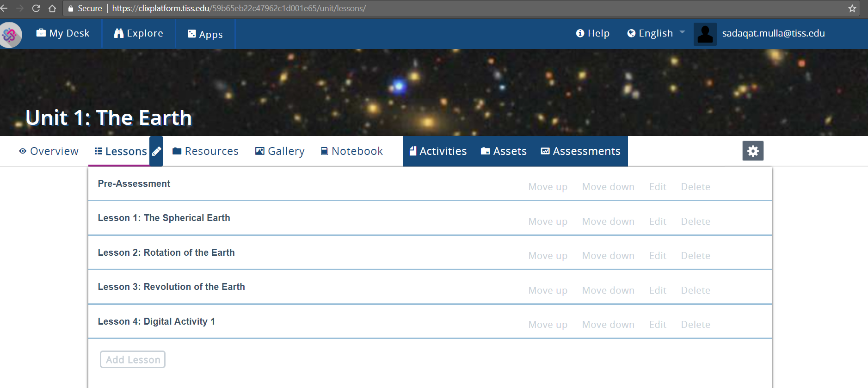Screen dimensions: 868x388
Task: Click the CLIx platform logo icon
Action: tap(10, 35)
